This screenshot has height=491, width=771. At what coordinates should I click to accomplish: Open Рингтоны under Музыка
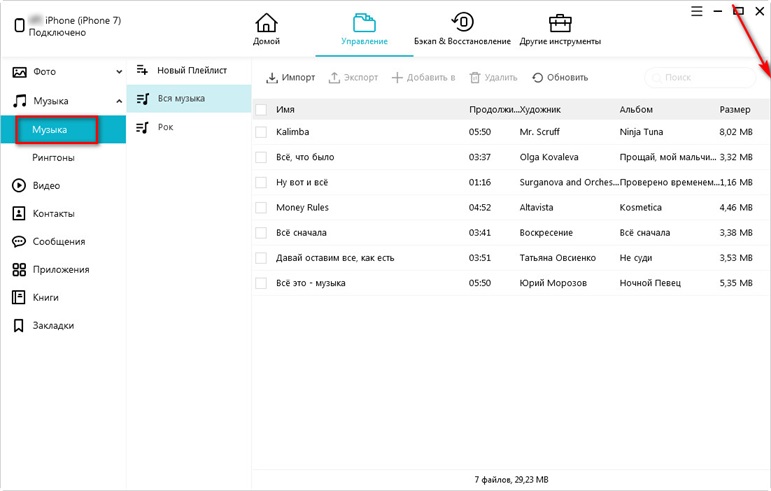click(53, 158)
